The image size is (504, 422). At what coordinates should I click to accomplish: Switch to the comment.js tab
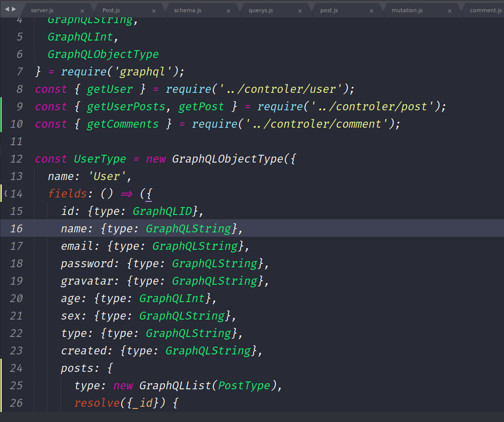click(x=485, y=10)
